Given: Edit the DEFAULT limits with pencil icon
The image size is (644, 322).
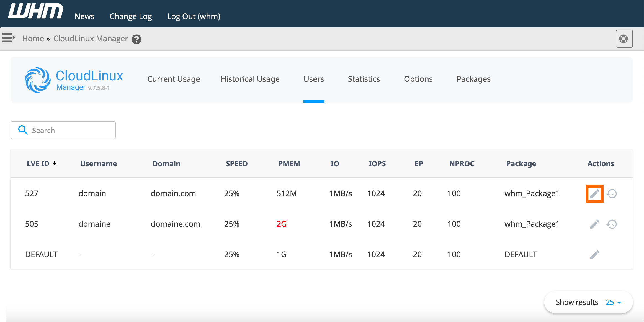Looking at the screenshot, I should point(594,255).
